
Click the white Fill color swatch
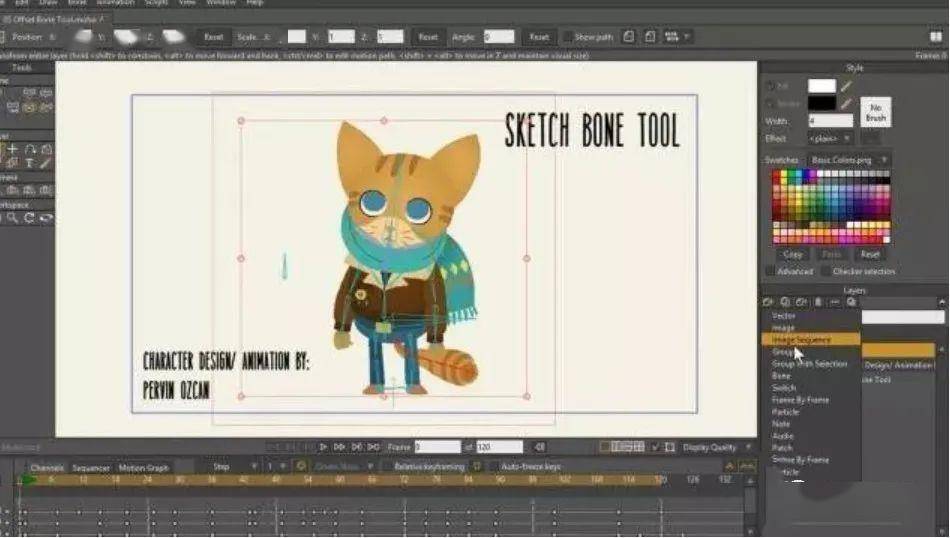pyautogui.click(x=822, y=86)
